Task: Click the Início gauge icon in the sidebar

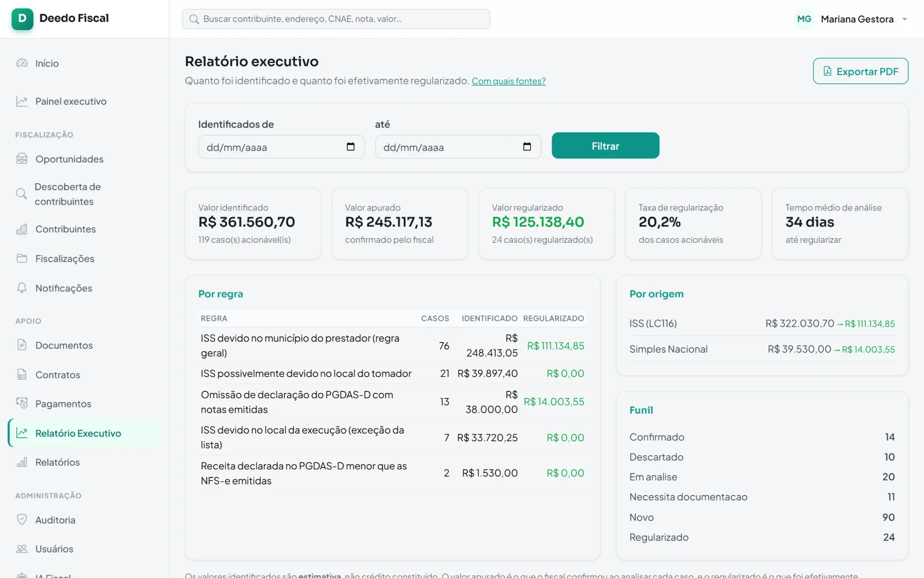Action: click(x=22, y=63)
